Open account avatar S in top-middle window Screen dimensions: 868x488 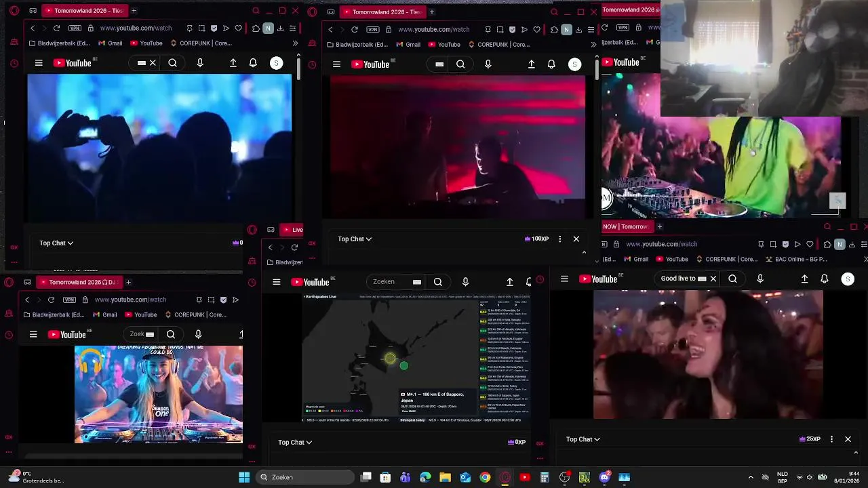click(574, 64)
